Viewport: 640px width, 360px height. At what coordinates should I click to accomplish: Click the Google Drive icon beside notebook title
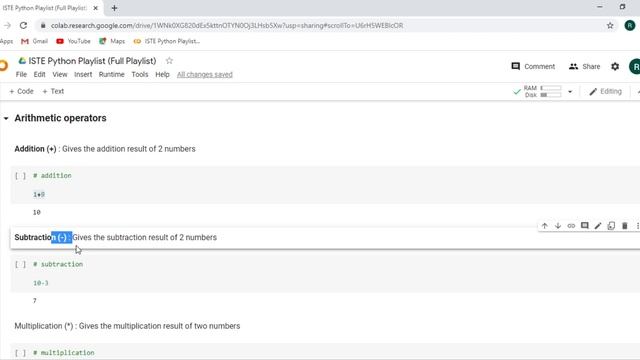(x=22, y=61)
